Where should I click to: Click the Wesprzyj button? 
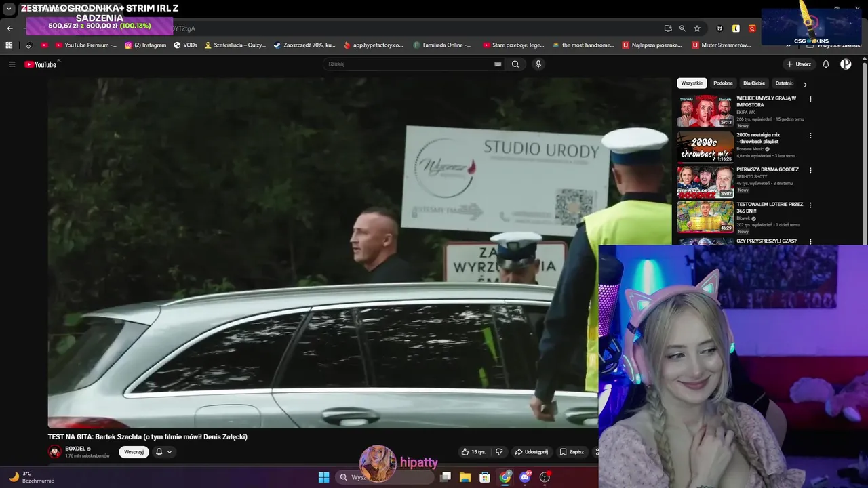134,452
